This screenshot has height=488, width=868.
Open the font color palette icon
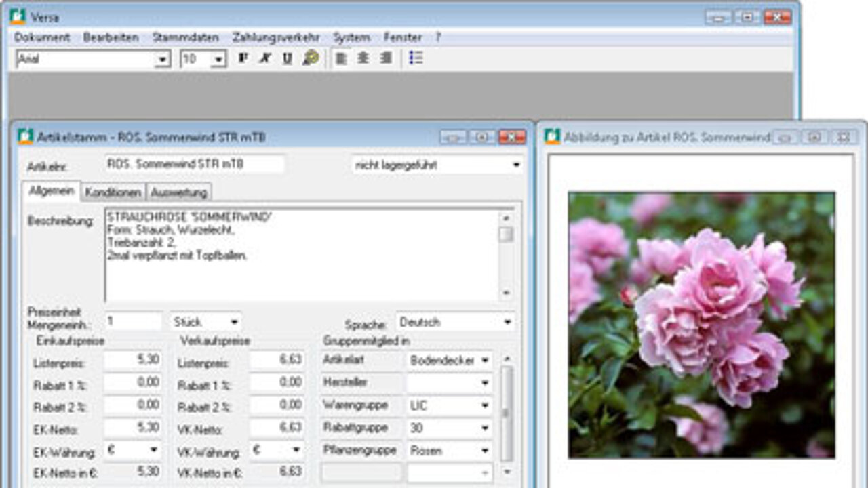311,58
